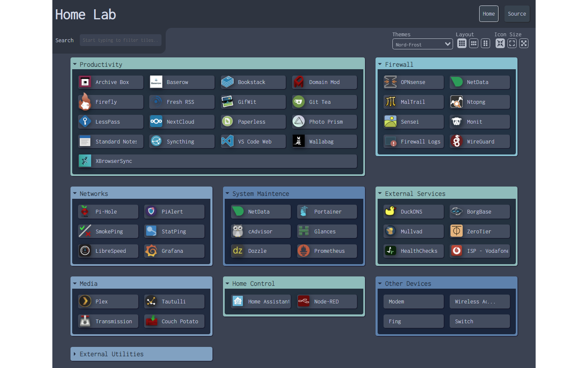588x368 pixels.
Task: Click the WireGuard icon
Action: [x=457, y=142]
